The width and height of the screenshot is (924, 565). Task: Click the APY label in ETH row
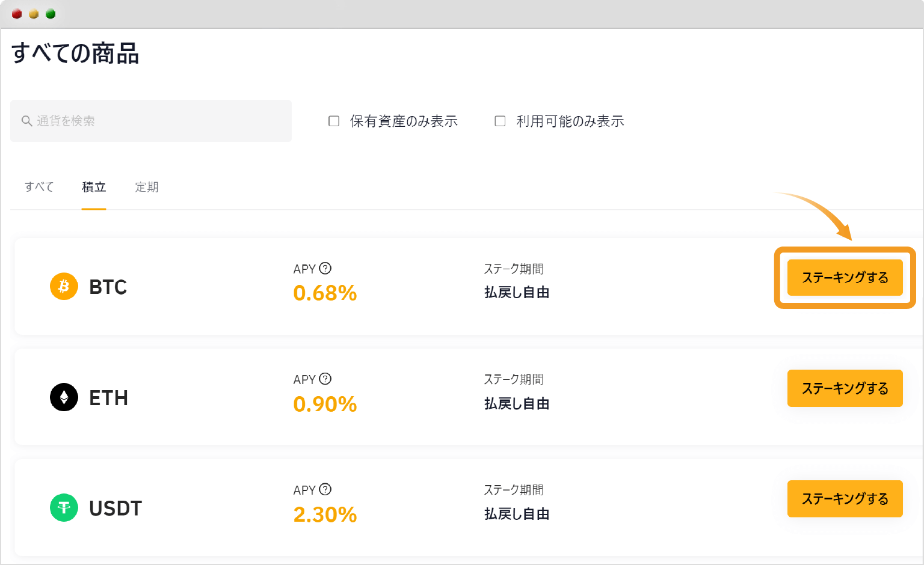[x=304, y=380]
